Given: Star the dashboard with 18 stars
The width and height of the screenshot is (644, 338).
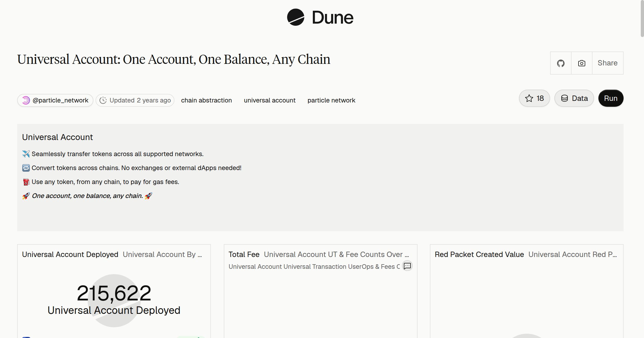Looking at the screenshot, I should [534, 98].
